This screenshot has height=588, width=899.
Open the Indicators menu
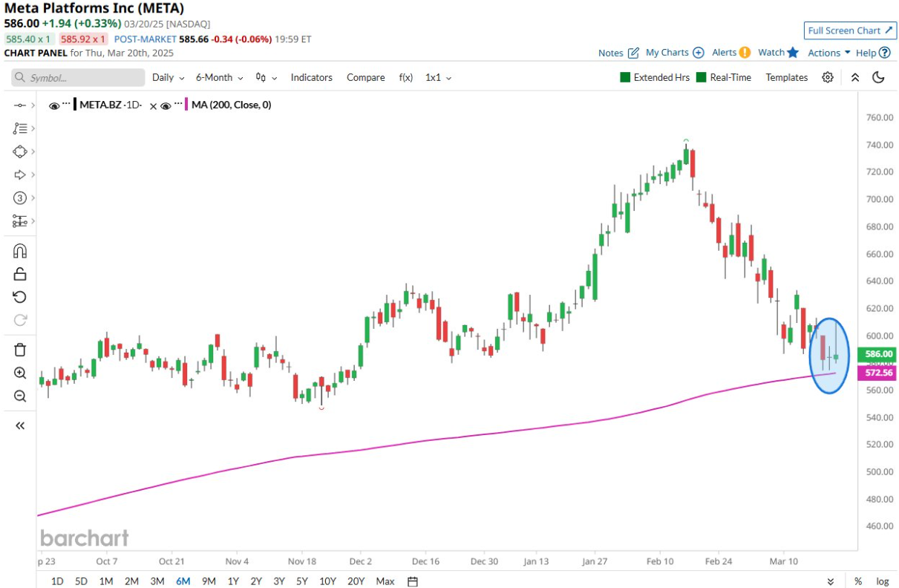coord(311,77)
